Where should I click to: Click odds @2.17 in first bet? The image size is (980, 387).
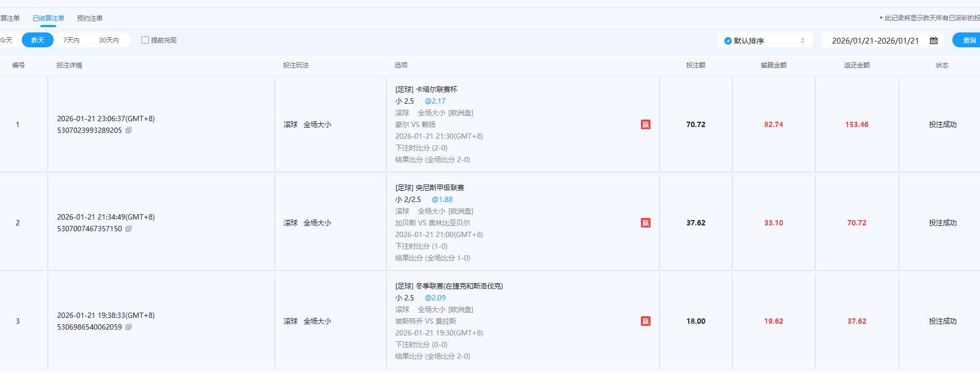pos(435,101)
